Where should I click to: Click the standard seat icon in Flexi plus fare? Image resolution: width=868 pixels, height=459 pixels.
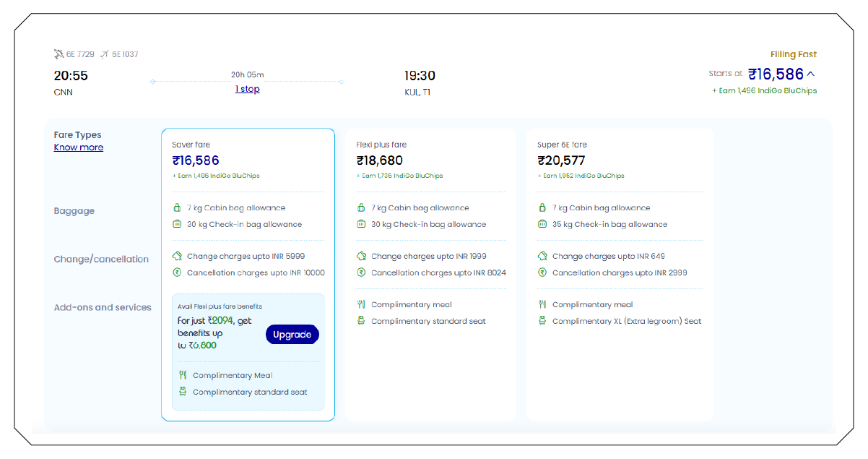click(361, 321)
